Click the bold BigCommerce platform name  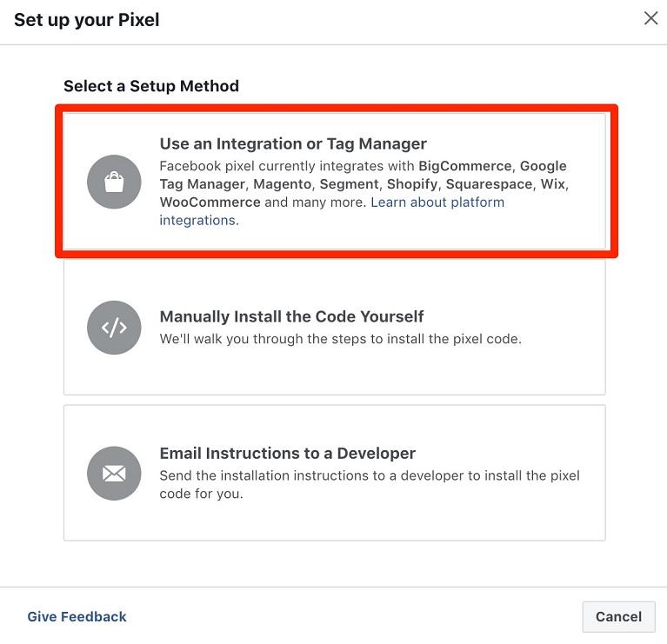(x=465, y=166)
